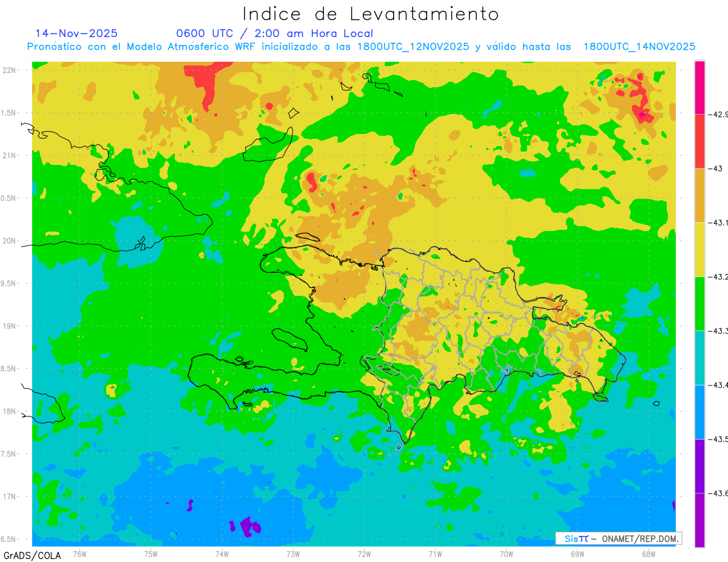Select the yellow color scale segment between -43.1 and -43.2
Image resolution: width=728 pixels, height=562 pixels.
[x=699, y=249]
